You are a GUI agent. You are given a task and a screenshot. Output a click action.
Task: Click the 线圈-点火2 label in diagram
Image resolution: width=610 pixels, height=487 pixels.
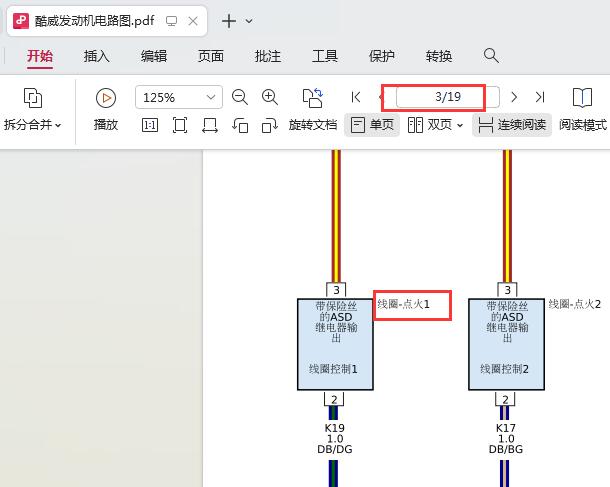575,304
